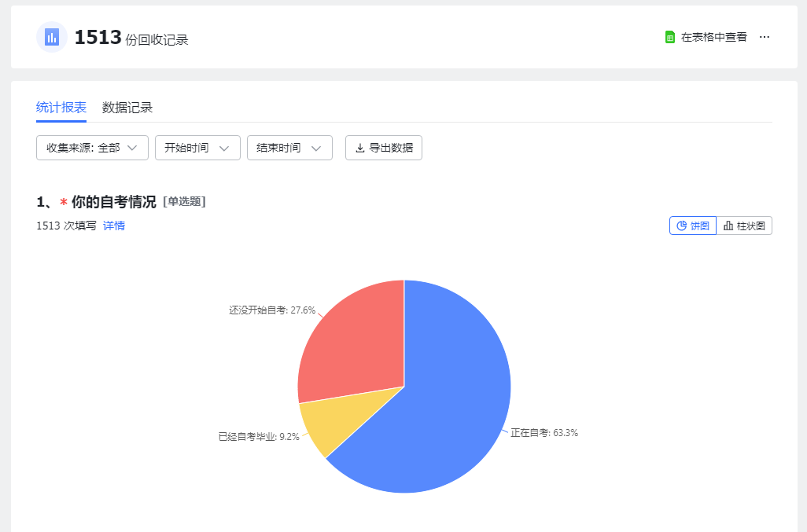The width and height of the screenshot is (807, 532).
Task: Open the three-dot more options menu
Action: (764, 37)
